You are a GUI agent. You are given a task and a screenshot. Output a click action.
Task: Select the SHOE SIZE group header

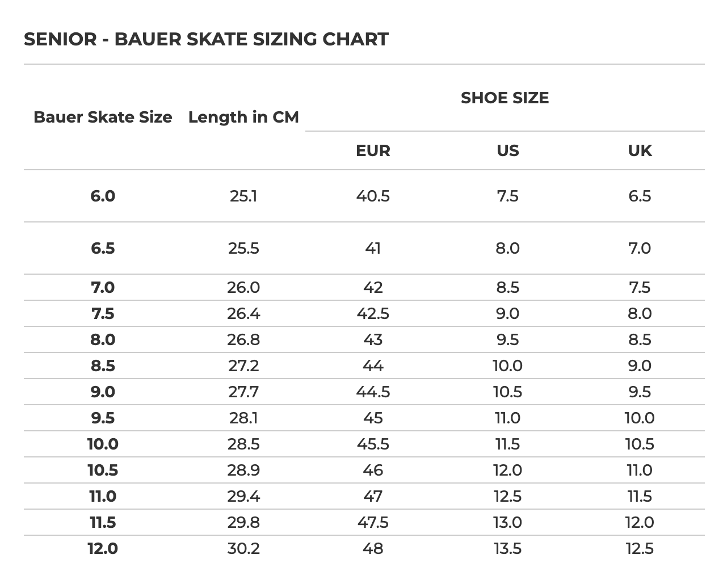coord(505,98)
